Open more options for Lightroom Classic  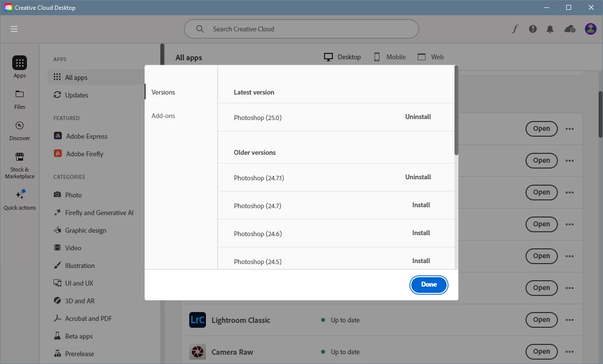point(569,320)
